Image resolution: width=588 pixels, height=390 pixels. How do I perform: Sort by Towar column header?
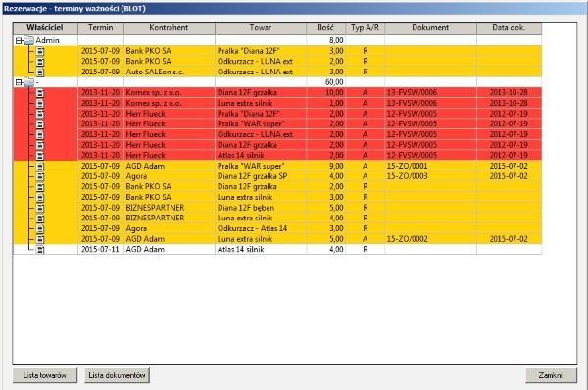tap(261, 28)
